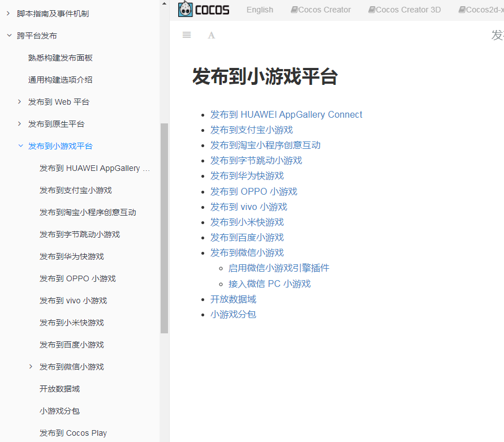Open Cocos2d-x docs in top nav
Image resolution: width=504 pixels, height=442 pixels.
(x=481, y=10)
